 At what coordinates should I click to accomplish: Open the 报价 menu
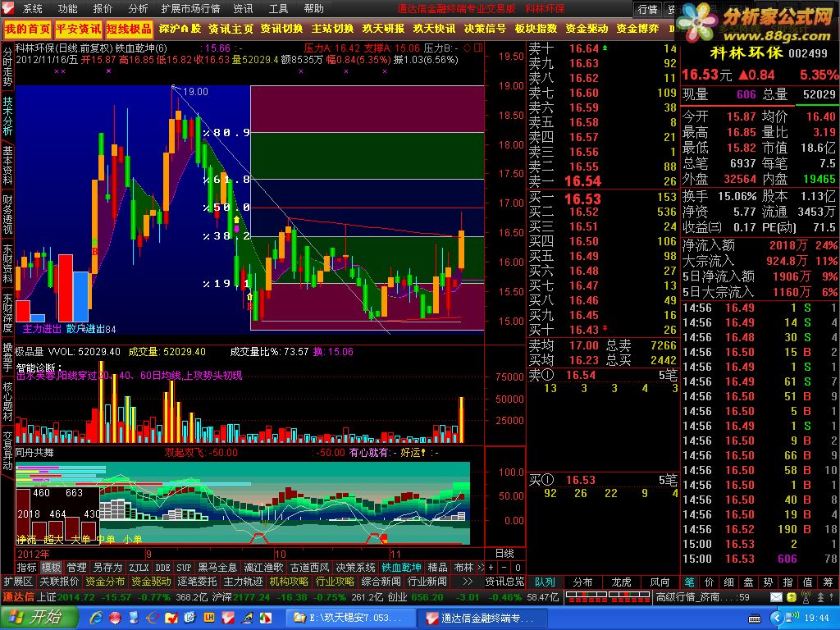pyautogui.click(x=103, y=9)
